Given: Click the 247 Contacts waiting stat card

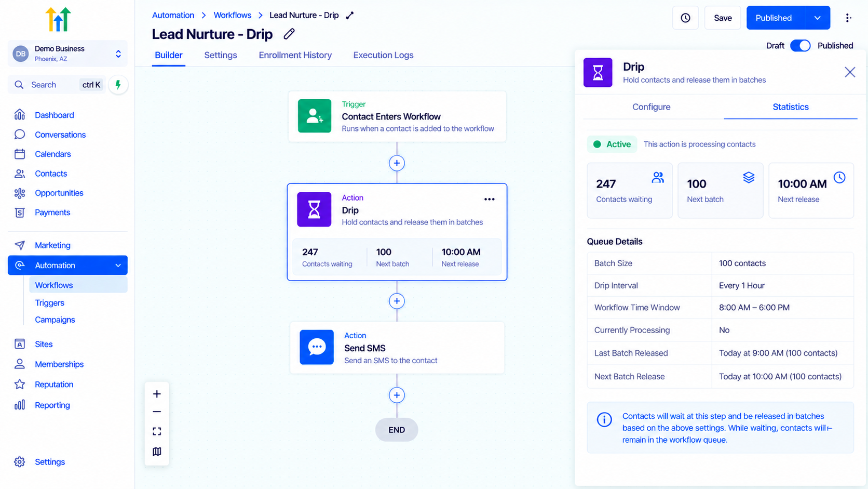Looking at the screenshot, I should point(629,191).
